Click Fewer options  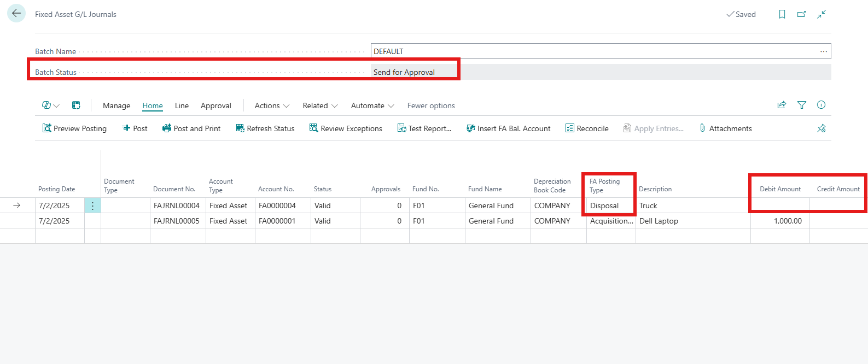click(431, 105)
